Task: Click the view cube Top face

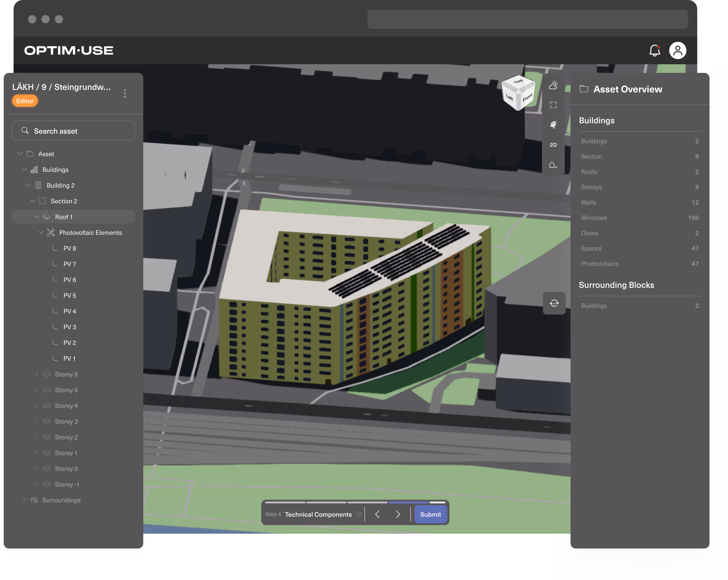Action: (518, 82)
